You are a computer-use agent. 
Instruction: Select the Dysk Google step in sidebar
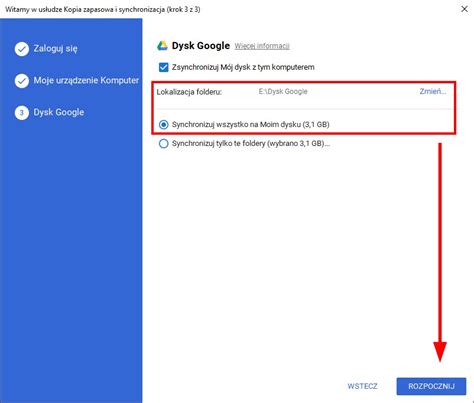click(x=59, y=112)
